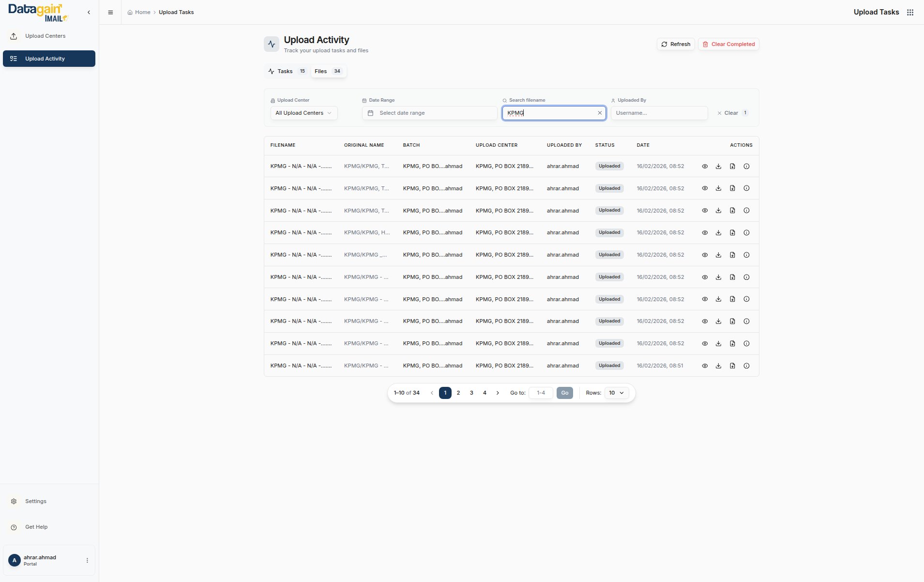Screen dimensions: 924x582
Task: Clear the search filename text with X
Action: pos(600,113)
